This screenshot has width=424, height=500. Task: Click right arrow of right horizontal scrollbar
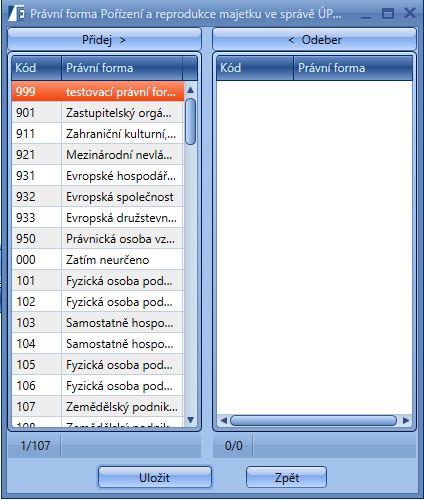pos(406,421)
